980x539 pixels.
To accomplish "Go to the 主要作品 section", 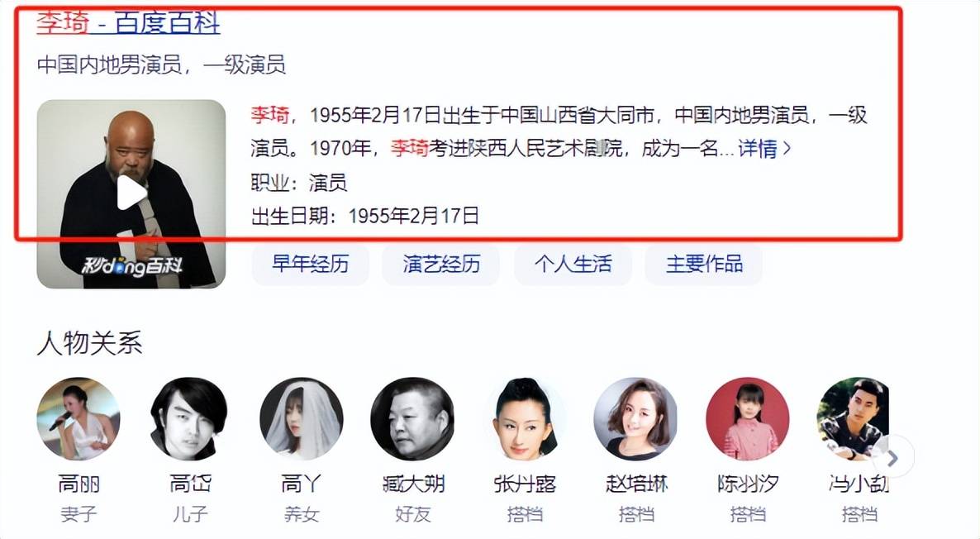I will pos(704,265).
